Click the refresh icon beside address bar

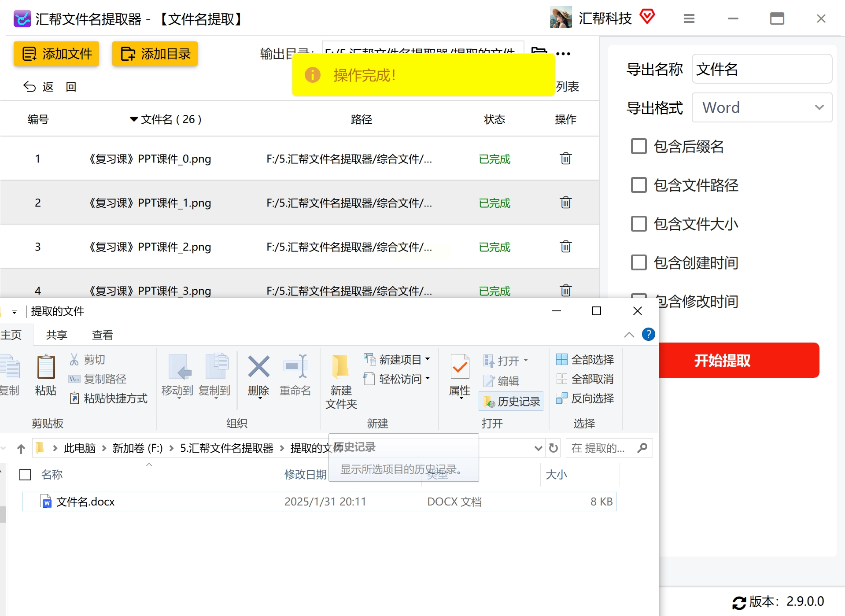coord(553,448)
